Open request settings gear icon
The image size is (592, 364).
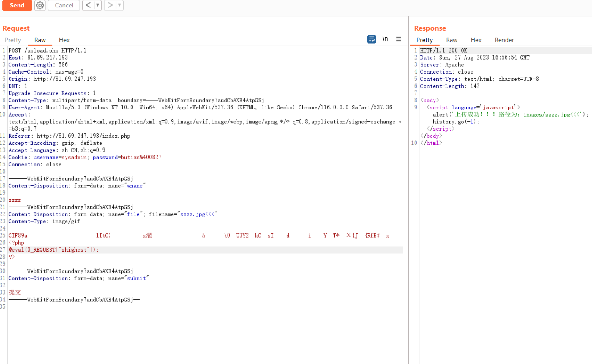click(x=40, y=5)
